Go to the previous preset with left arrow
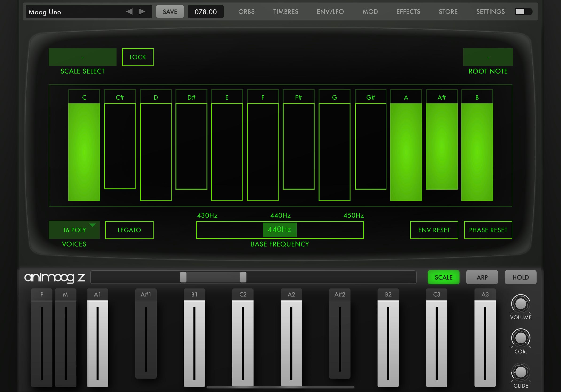The image size is (561, 392). coord(129,12)
